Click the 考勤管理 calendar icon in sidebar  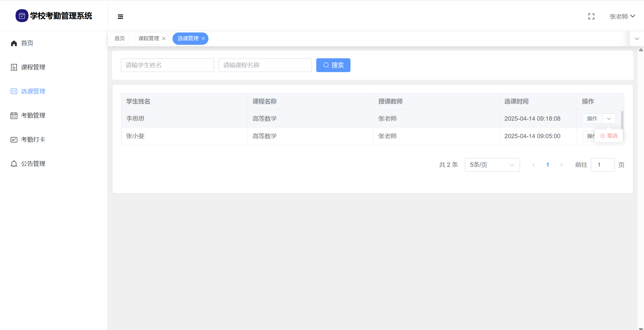14,115
